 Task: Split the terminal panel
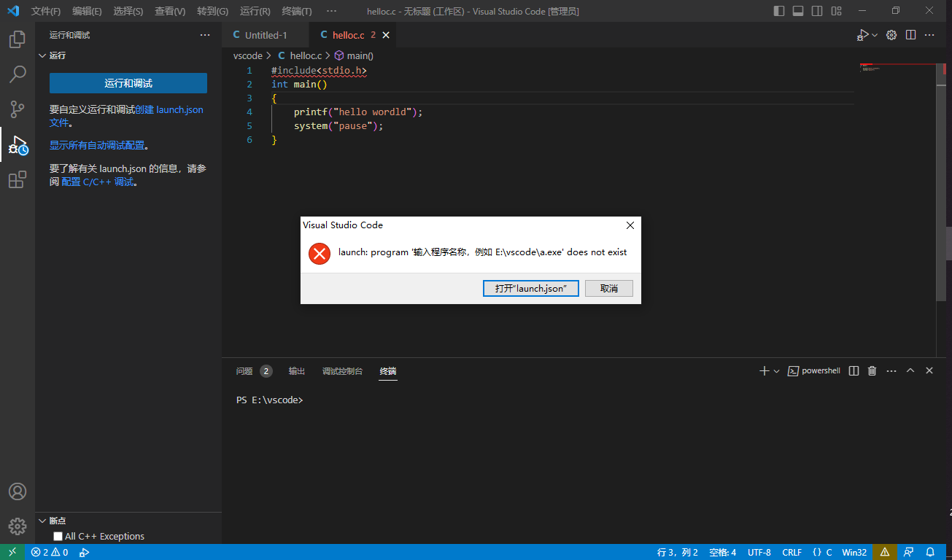(854, 371)
